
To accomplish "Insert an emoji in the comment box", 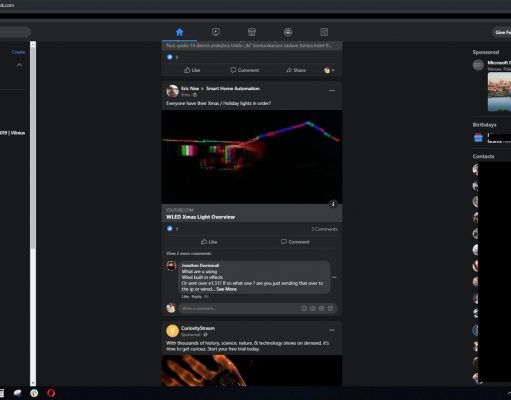I will (304, 308).
